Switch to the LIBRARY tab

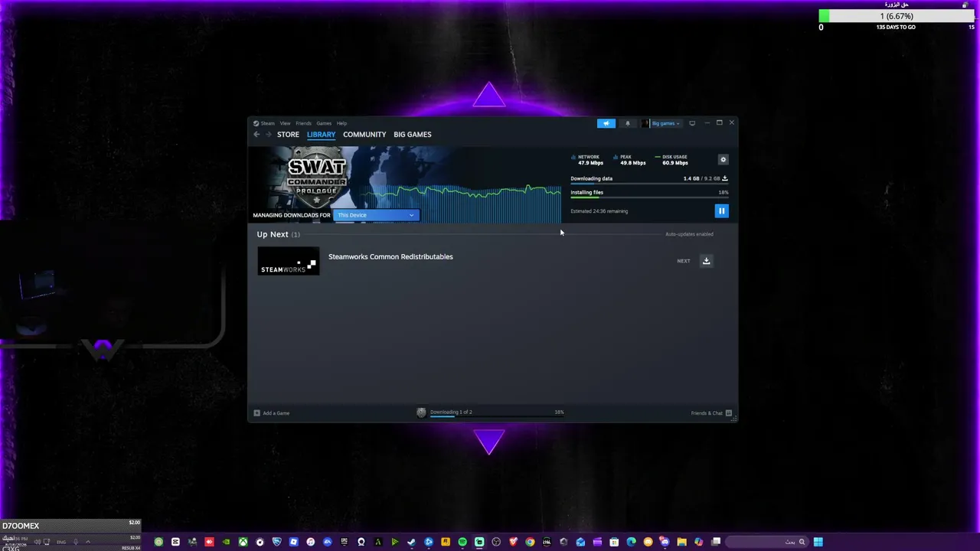[321, 135]
